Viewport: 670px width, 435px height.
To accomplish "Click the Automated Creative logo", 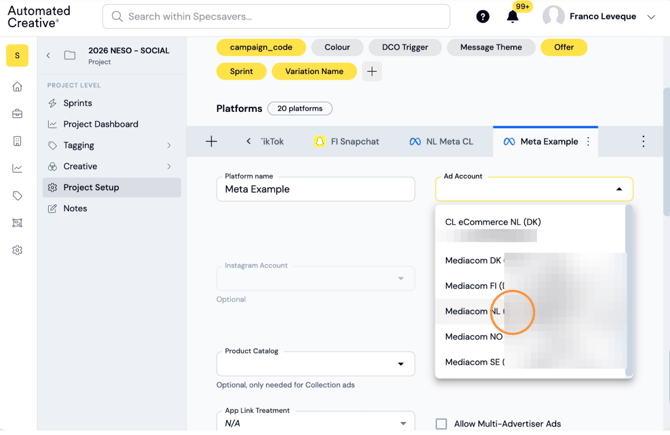I will (39, 17).
